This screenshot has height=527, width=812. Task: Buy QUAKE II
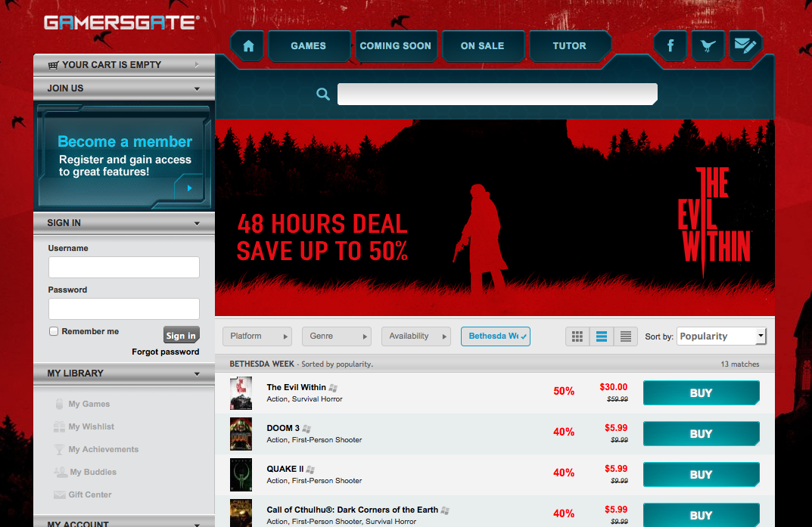click(x=702, y=475)
